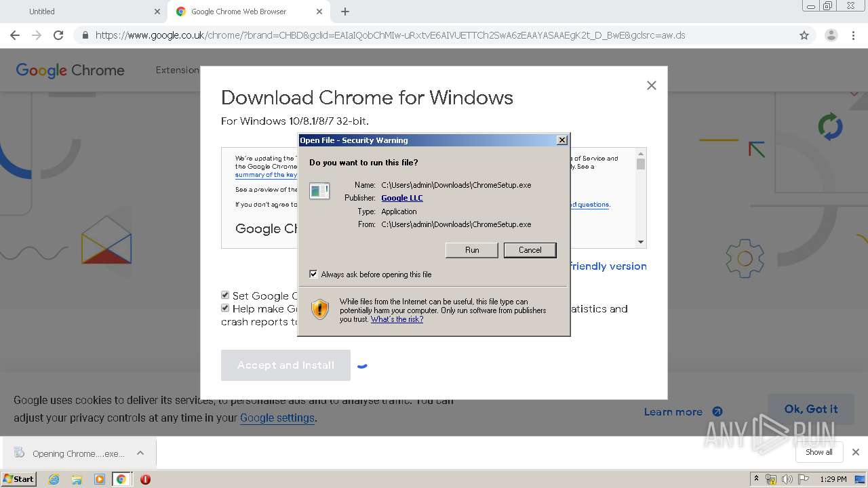
Task: Click Ok, Got it cookie button
Action: click(810, 409)
